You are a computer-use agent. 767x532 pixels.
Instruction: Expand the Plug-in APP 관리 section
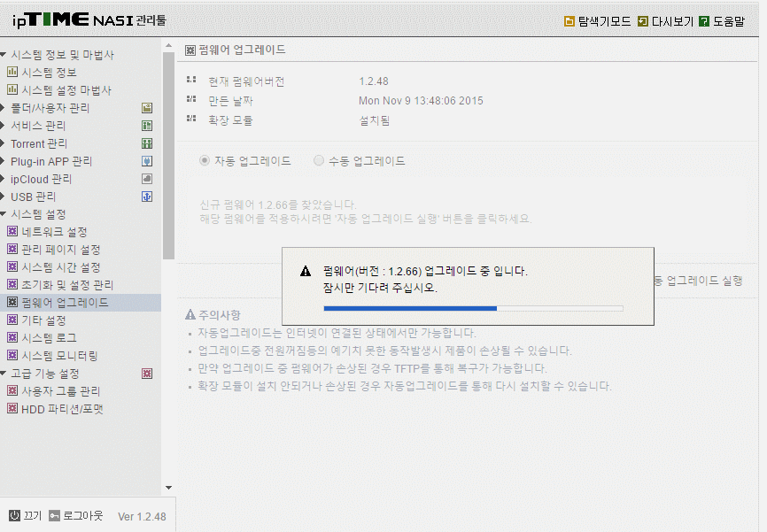tap(3, 161)
